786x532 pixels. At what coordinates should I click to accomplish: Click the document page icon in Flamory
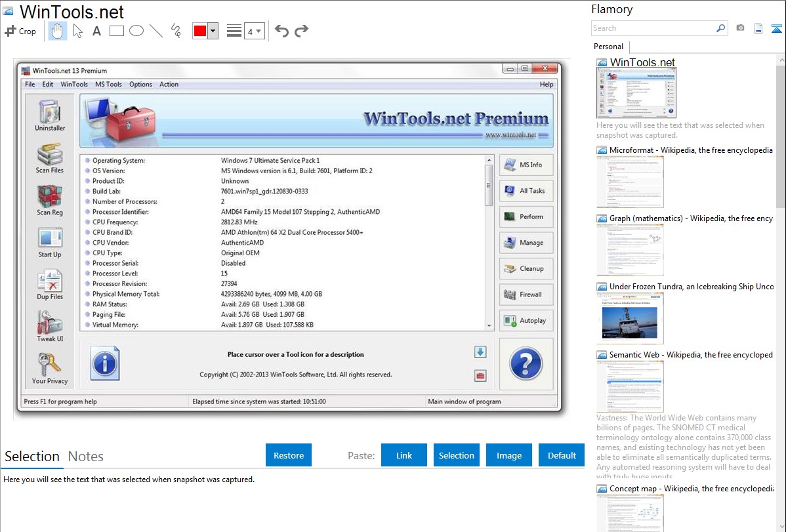pyautogui.click(x=758, y=28)
